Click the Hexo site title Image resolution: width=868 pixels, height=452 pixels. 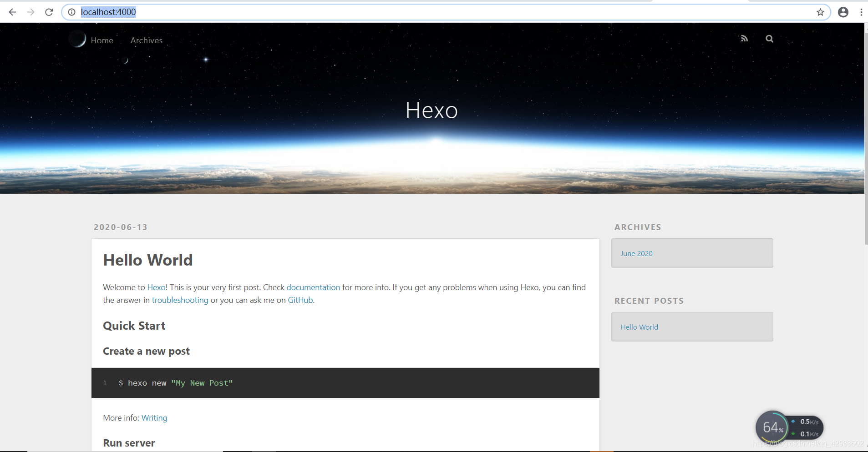coord(431,110)
